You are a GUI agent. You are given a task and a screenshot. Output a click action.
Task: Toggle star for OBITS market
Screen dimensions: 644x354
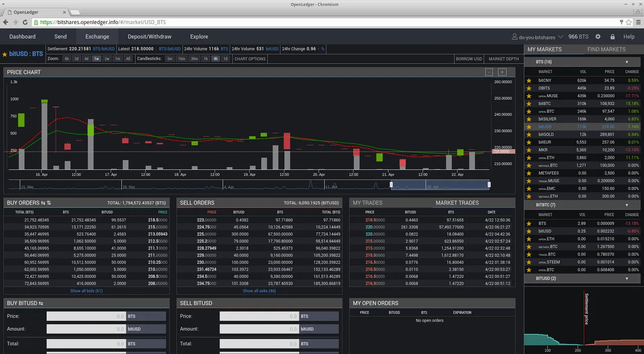coord(529,88)
